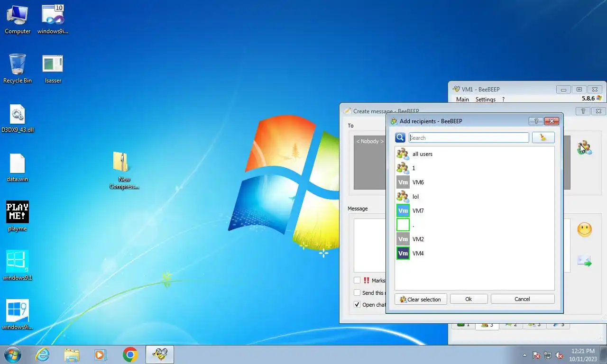Open the Main menu in BeeBEEP
The image size is (607, 364).
462,100
